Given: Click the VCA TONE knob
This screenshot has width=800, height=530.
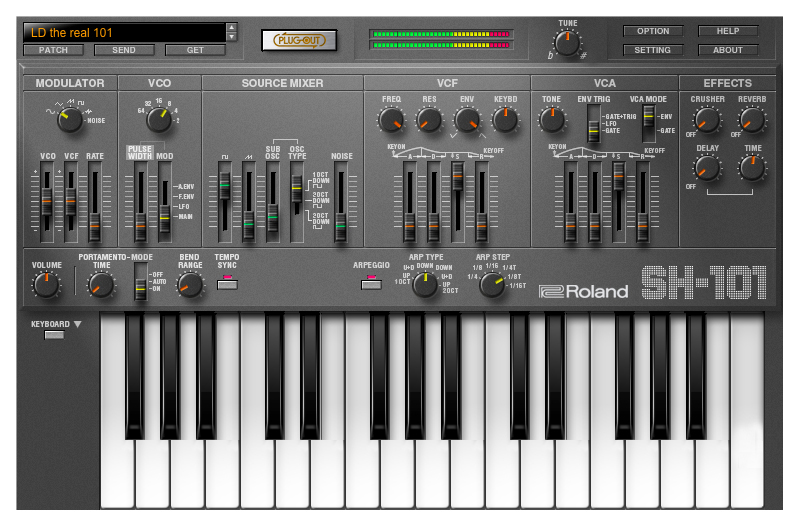Looking at the screenshot, I should pos(552,120).
